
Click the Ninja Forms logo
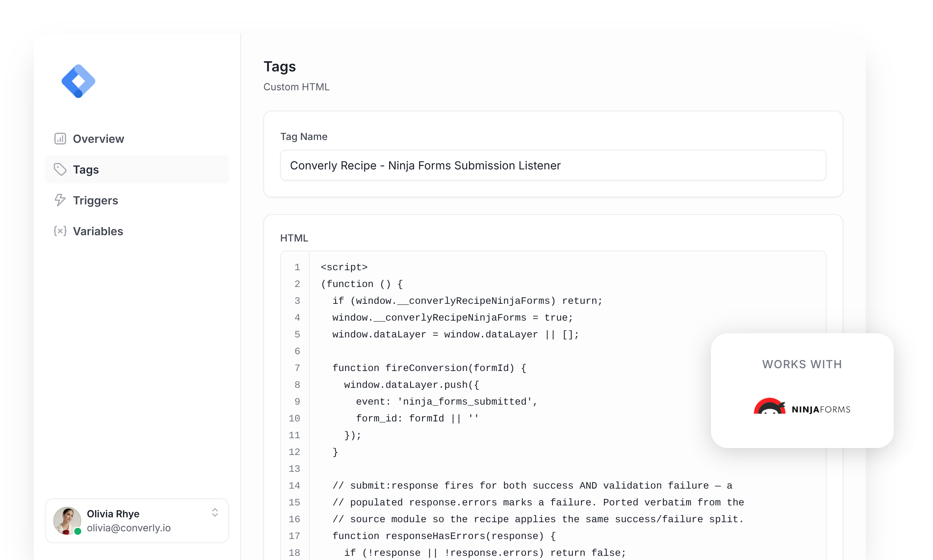(802, 407)
